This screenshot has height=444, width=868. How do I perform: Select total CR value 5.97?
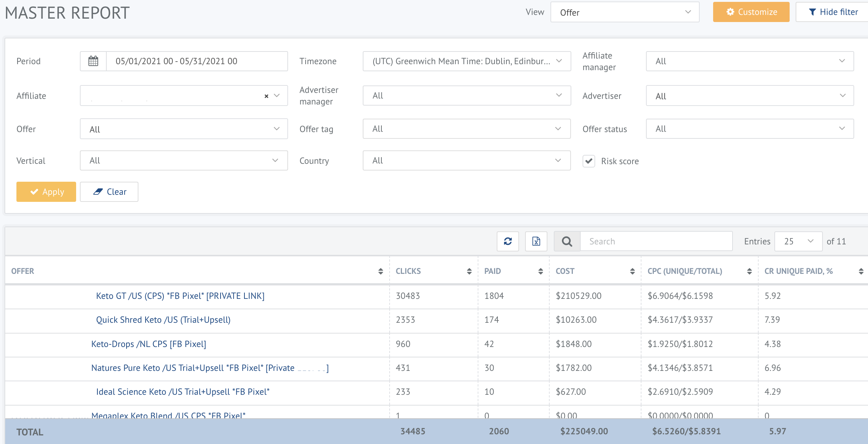(778, 431)
